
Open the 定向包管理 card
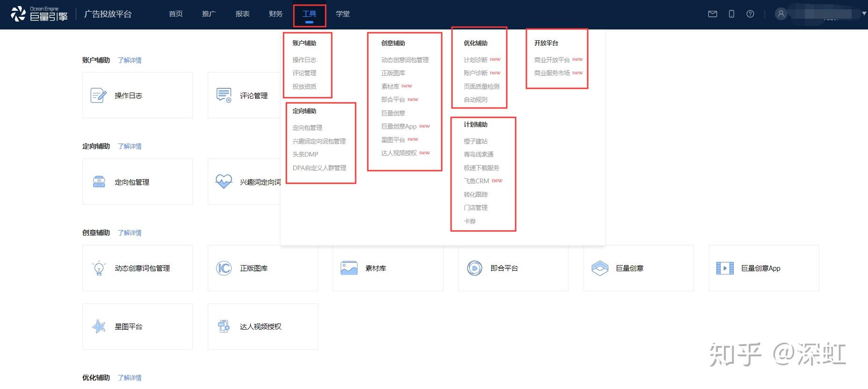(138, 182)
